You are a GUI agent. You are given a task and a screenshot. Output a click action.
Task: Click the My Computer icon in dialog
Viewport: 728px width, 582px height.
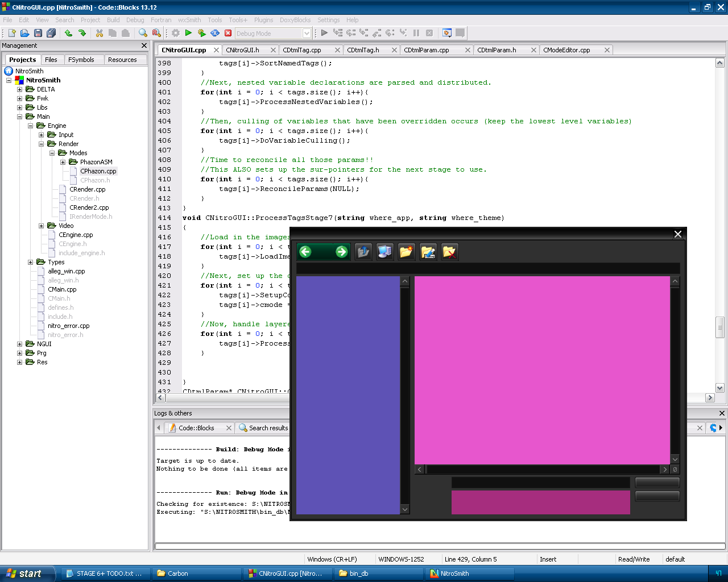tap(385, 252)
